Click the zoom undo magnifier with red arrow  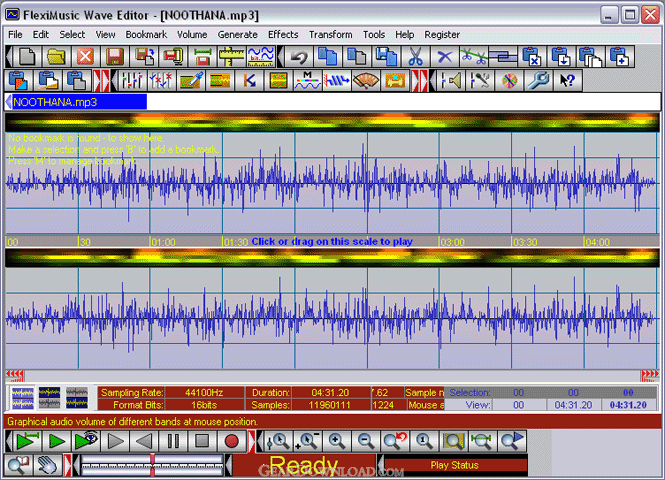(395, 441)
